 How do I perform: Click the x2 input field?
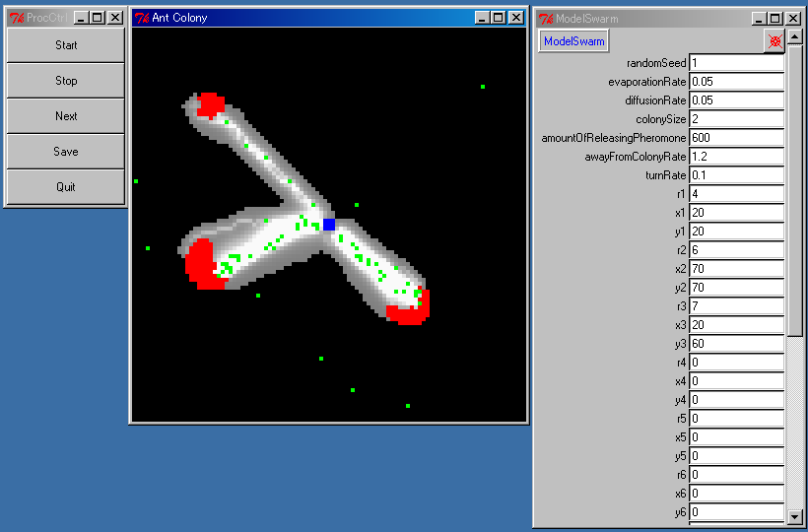[736, 268]
